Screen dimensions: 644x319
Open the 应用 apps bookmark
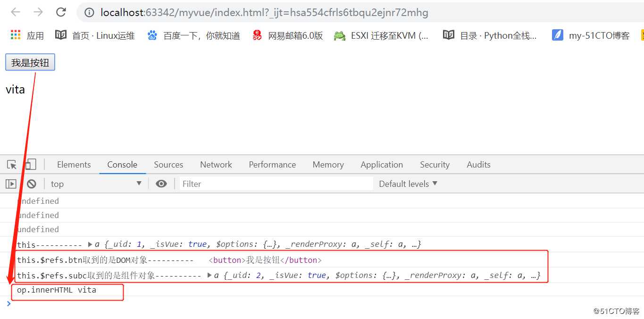pos(27,35)
